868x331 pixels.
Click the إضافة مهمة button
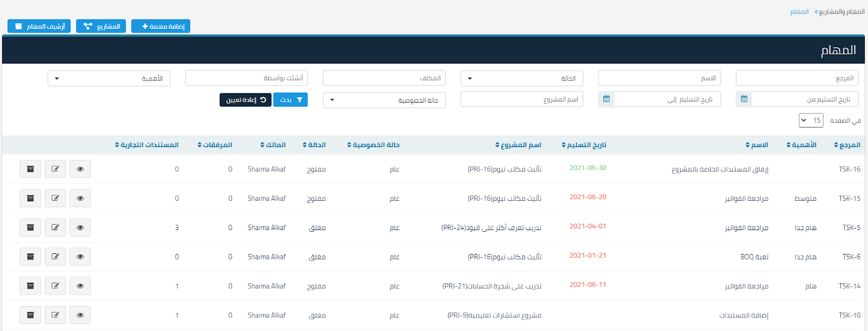click(161, 26)
